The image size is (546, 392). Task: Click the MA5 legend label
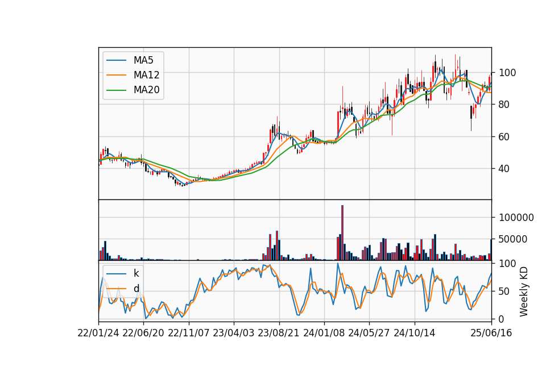pyautogui.click(x=143, y=60)
